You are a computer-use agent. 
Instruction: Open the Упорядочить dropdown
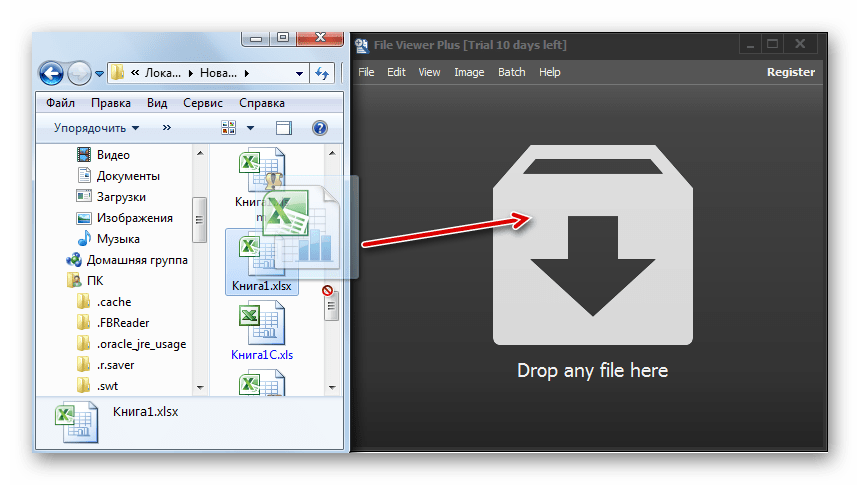[96, 128]
